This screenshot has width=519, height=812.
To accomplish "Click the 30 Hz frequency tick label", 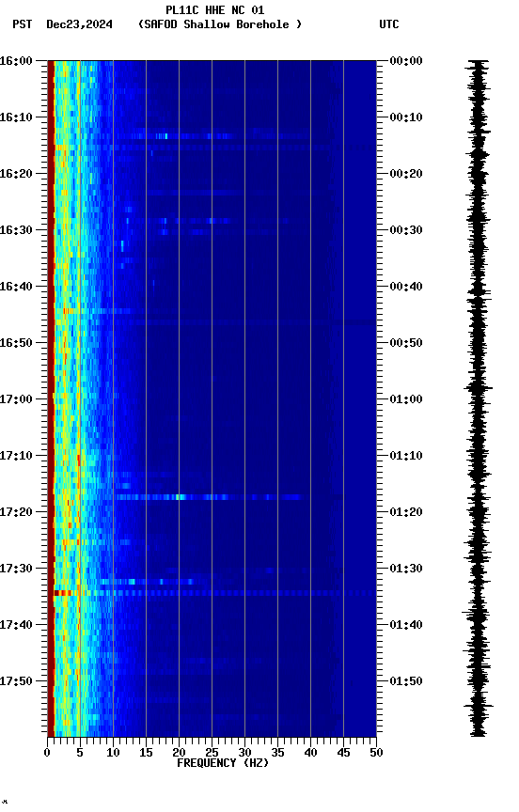I will click(244, 753).
